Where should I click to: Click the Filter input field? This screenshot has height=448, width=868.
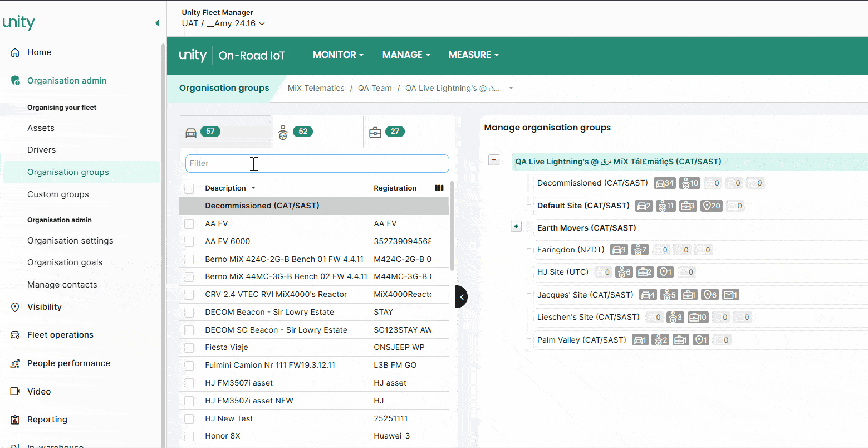point(317,164)
